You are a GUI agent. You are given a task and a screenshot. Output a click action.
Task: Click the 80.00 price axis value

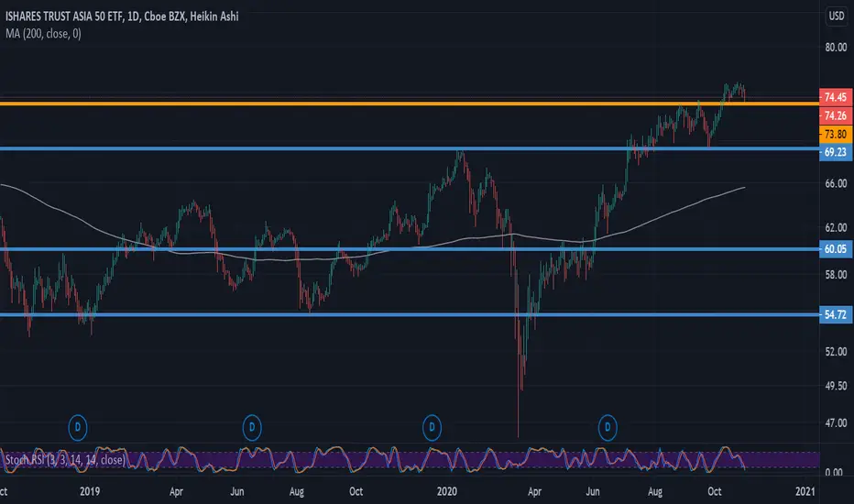[836, 48]
